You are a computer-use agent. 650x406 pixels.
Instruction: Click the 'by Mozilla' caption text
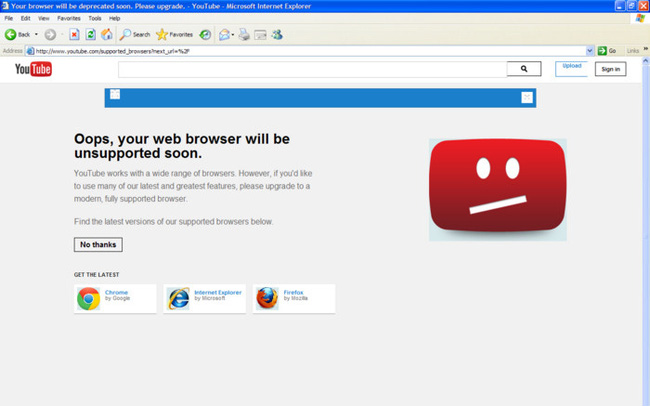pos(296,298)
